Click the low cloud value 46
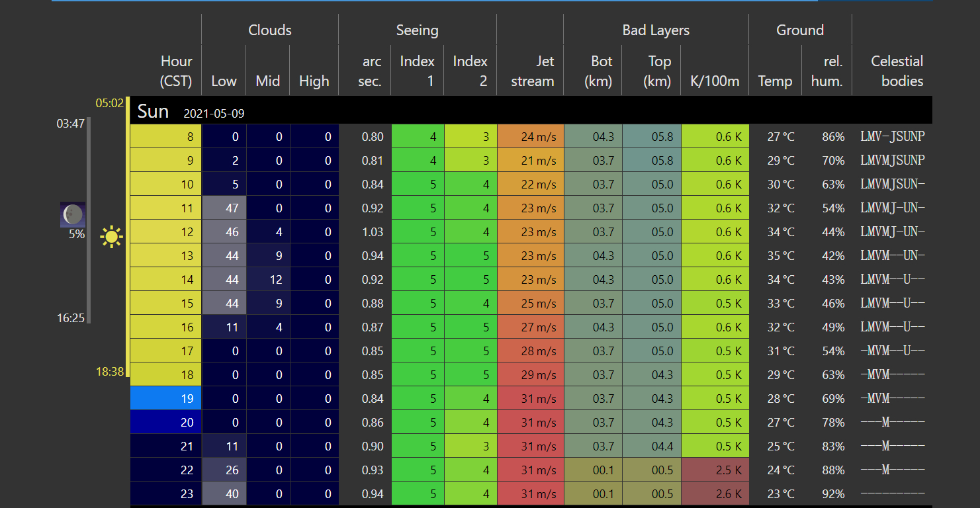This screenshot has width=980, height=508. pyautogui.click(x=224, y=232)
